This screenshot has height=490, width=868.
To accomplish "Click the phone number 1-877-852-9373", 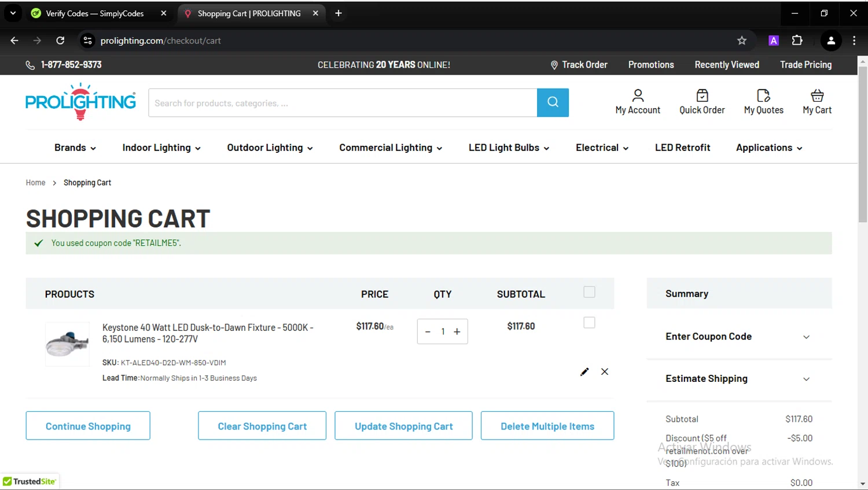I will pyautogui.click(x=71, y=65).
